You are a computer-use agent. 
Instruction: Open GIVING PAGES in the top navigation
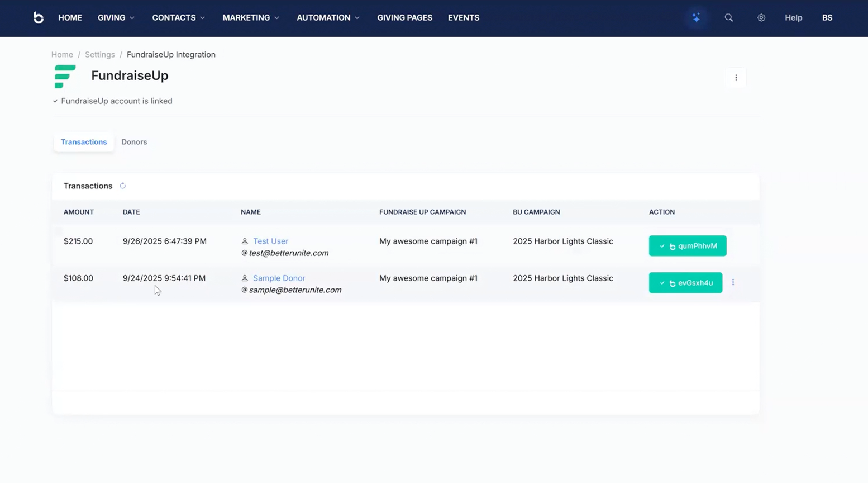tap(405, 18)
